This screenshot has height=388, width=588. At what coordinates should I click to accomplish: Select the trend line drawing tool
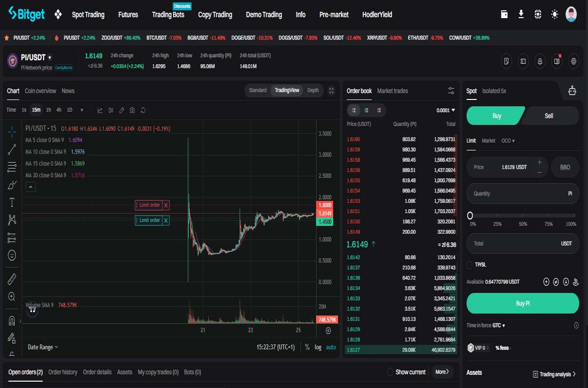pos(12,149)
